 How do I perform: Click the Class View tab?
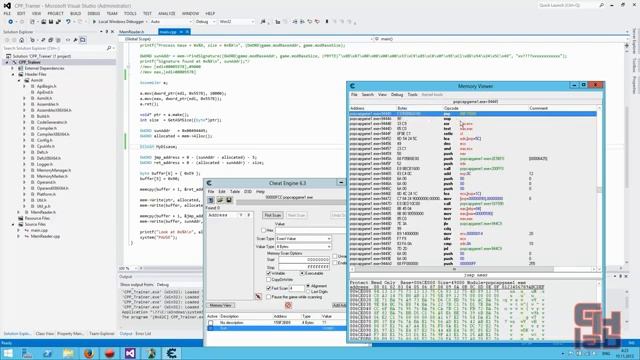point(44,333)
